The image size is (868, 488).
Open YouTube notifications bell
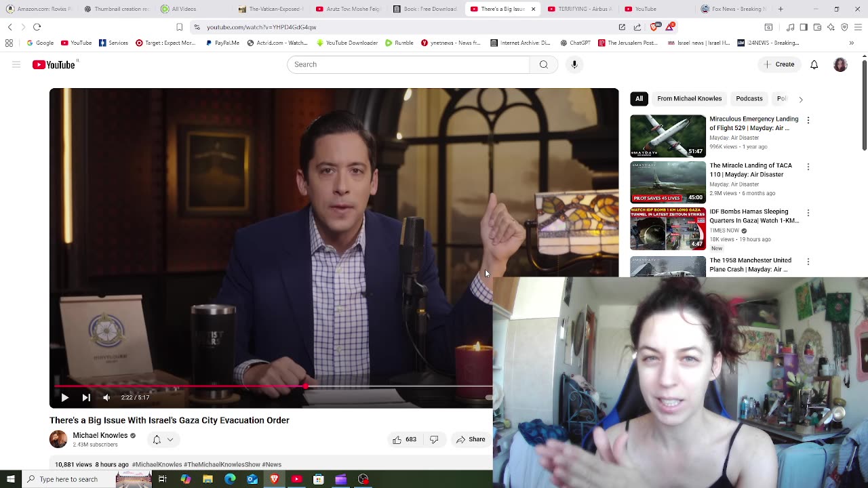pyautogui.click(x=814, y=64)
